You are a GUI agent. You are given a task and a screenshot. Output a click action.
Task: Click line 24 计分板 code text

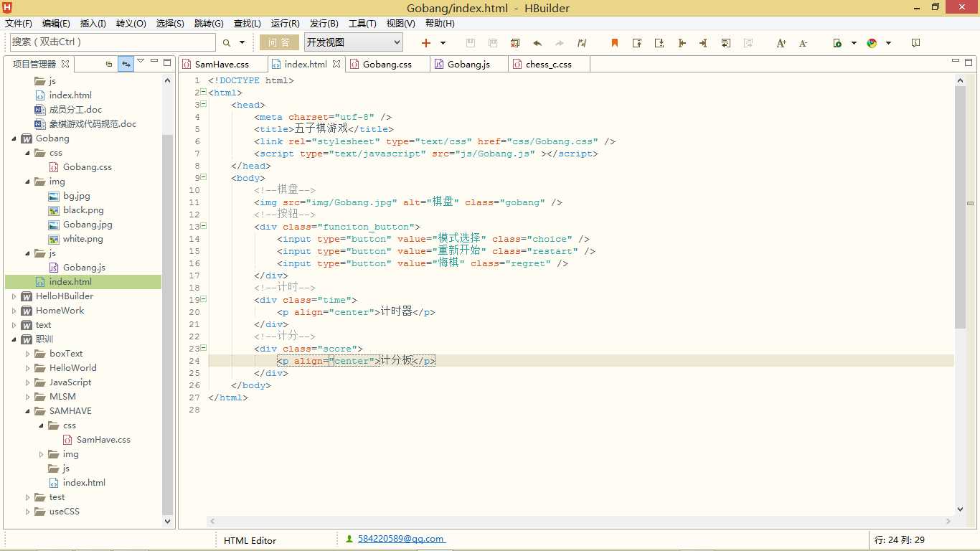click(396, 361)
